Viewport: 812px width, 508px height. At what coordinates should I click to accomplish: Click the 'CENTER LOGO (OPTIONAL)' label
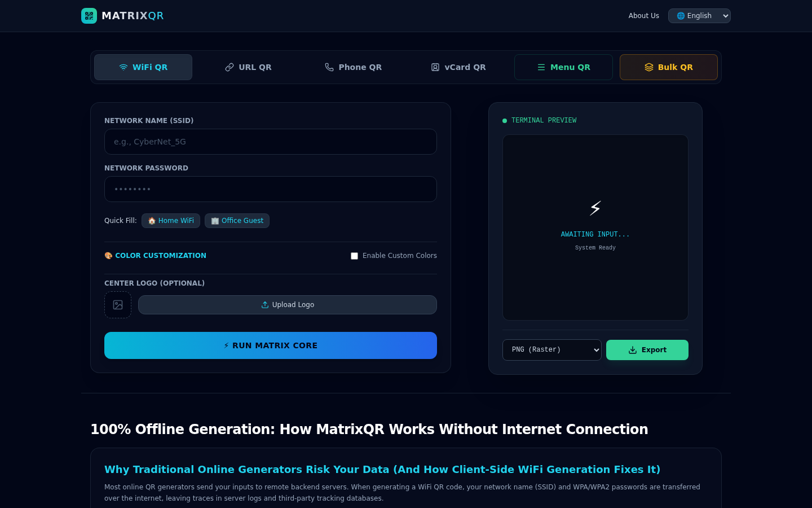coord(155,283)
